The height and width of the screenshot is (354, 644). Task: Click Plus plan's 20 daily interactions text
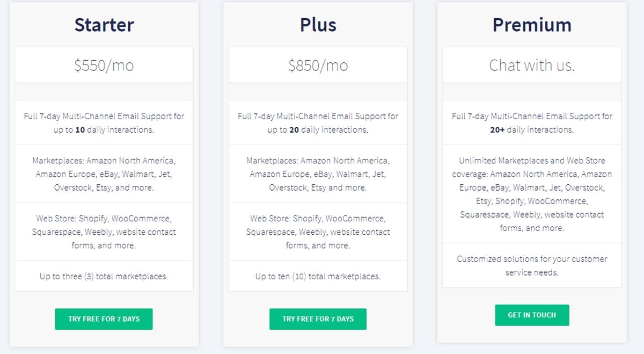[x=318, y=123]
